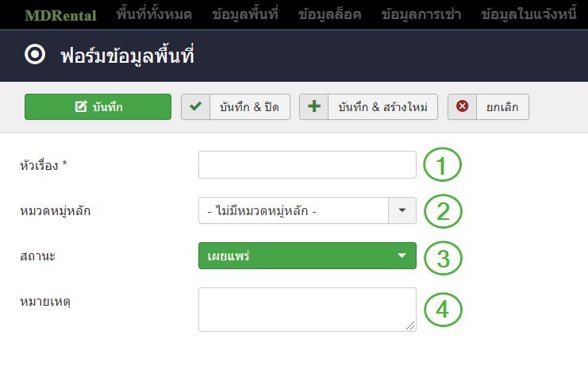Screen dimensions: 588x389
Task: Click the green checkmark icon beside บันทึก & ปิด
Action: [x=195, y=106]
